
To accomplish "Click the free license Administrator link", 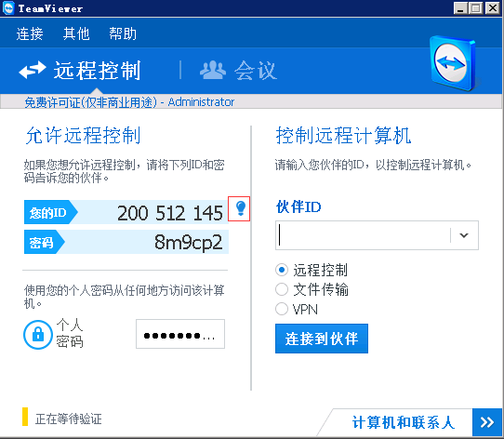I will [x=129, y=102].
